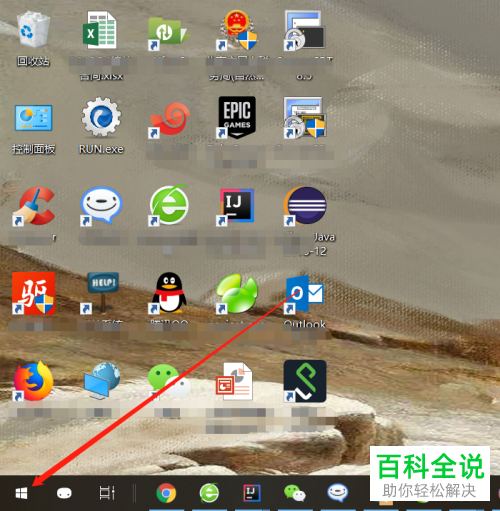Open the Recycle Bin desktop icon
500x511 pixels.
pyautogui.click(x=33, y=30)
